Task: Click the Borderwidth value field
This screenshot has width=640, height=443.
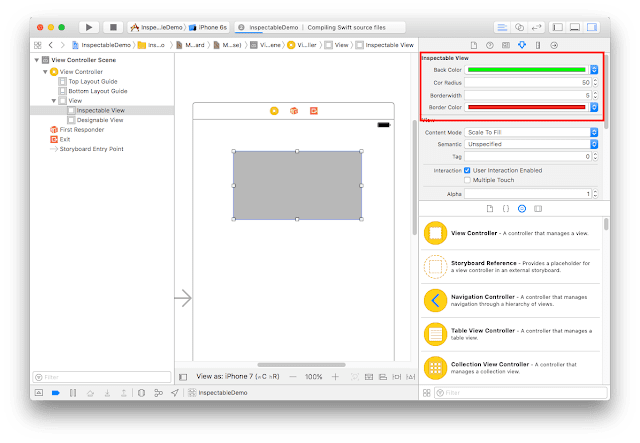Action: pos(528,96)
